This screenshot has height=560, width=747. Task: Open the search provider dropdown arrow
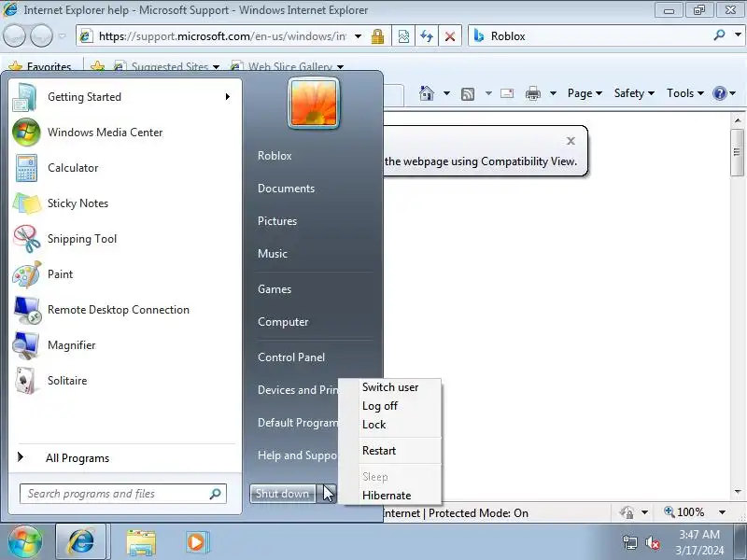[x=738, y=35]
